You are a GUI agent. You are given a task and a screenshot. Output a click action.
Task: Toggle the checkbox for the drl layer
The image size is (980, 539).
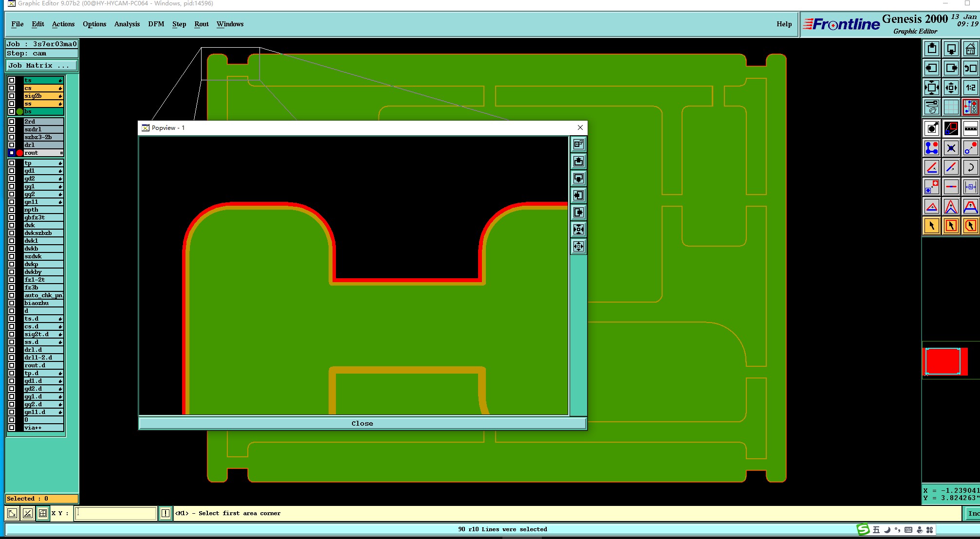12,145
